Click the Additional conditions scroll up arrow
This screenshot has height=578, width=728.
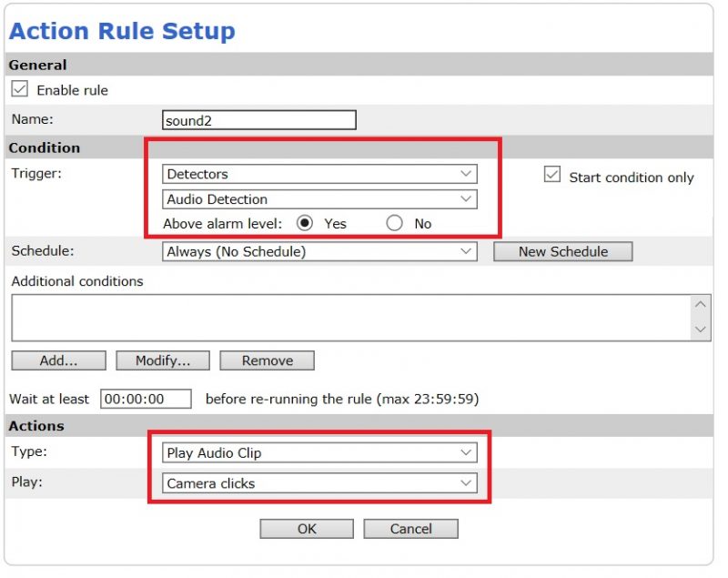700,305
